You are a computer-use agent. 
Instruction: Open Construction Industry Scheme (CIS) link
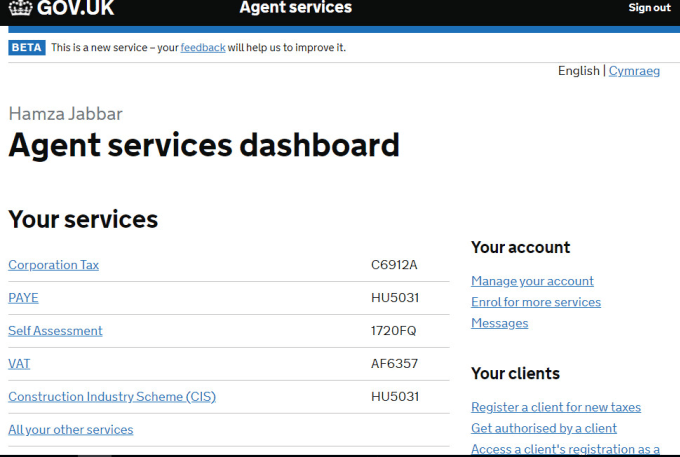click(x=112, y=397)
